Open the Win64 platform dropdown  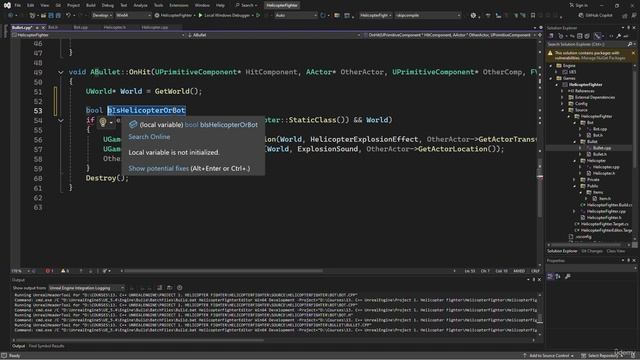click(133, 16)
